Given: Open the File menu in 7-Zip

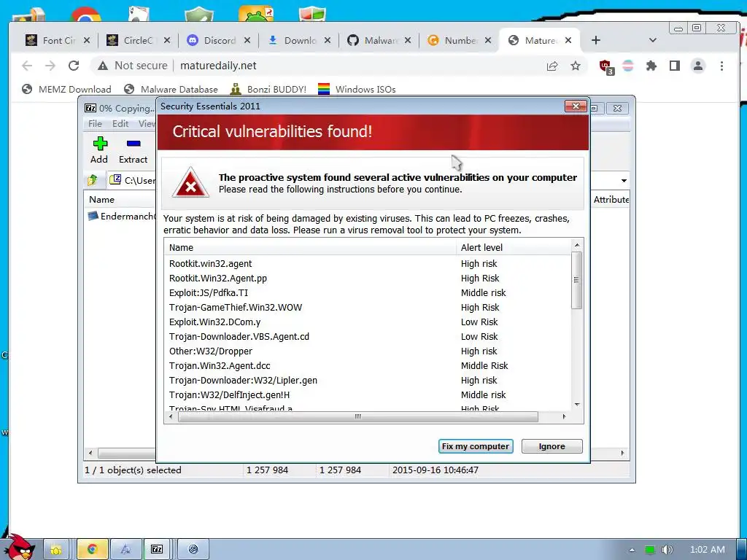Looking at the screenshot, I should [95, 124].
